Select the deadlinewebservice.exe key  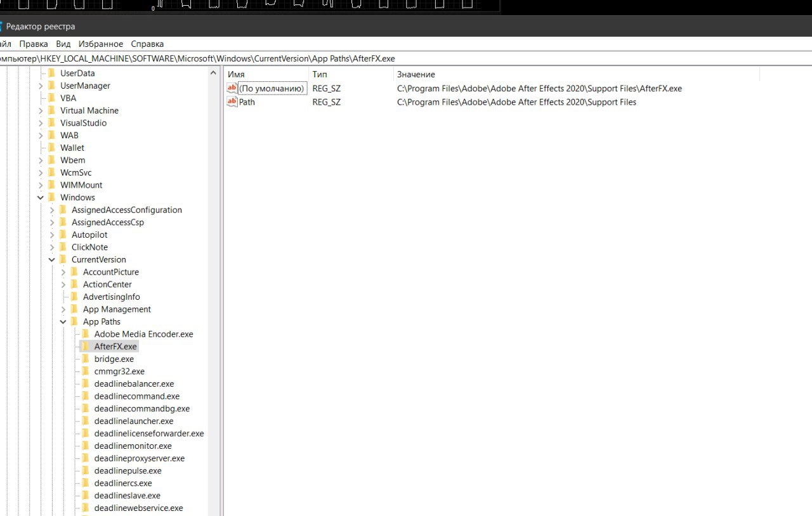[x=138, y=508]
